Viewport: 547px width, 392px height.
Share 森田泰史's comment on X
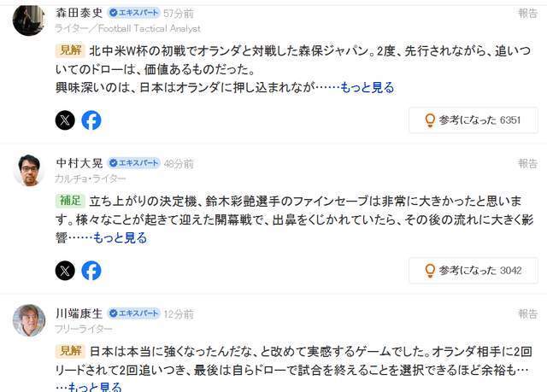[x=65, y=120]
